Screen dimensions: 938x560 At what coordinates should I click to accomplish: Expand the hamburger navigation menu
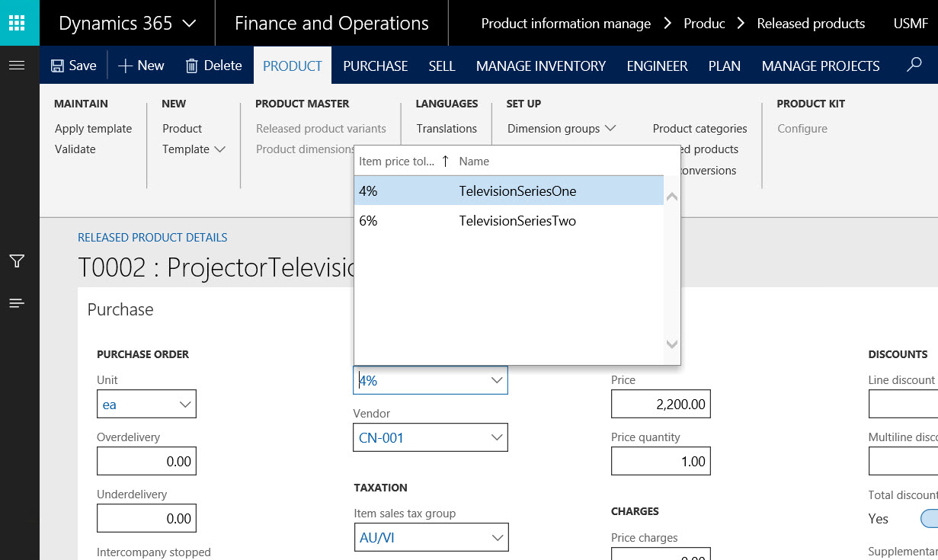coord(17,66)
